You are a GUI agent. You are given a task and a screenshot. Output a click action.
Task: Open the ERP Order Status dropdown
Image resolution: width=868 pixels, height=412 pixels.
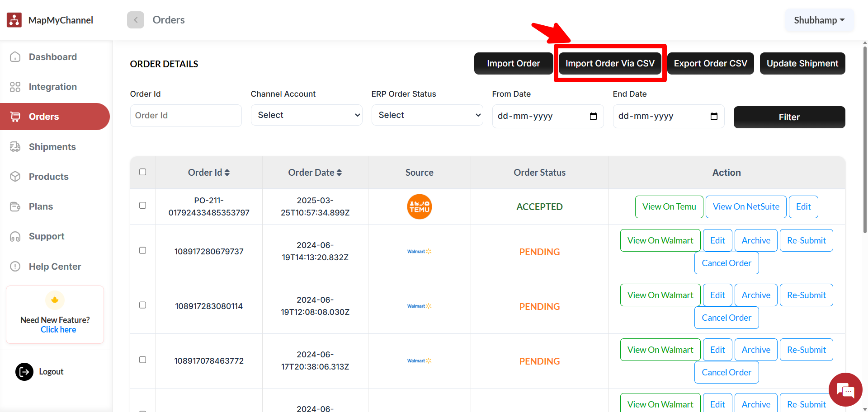[427, 115]
